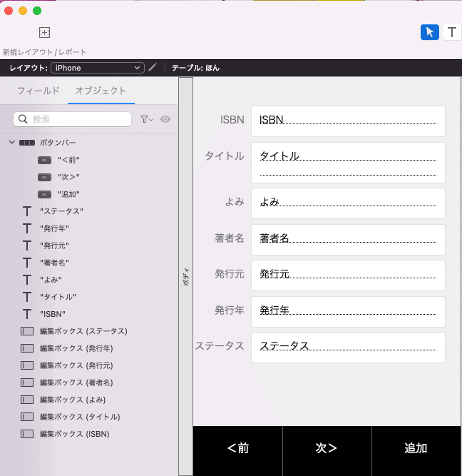This screenshot has height=476, width=462.
Task: Click the ステータス field on the layout
Action: [x=348, y=348]
